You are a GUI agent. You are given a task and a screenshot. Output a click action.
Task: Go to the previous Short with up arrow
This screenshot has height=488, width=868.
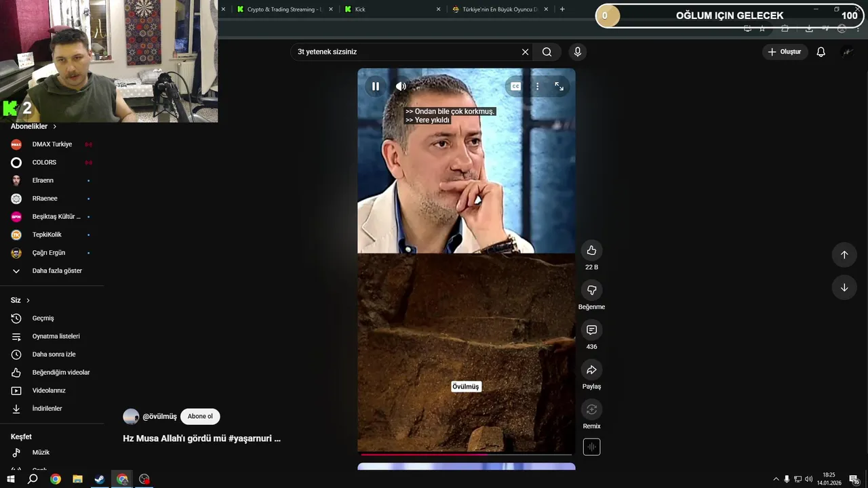pos(844,255)
